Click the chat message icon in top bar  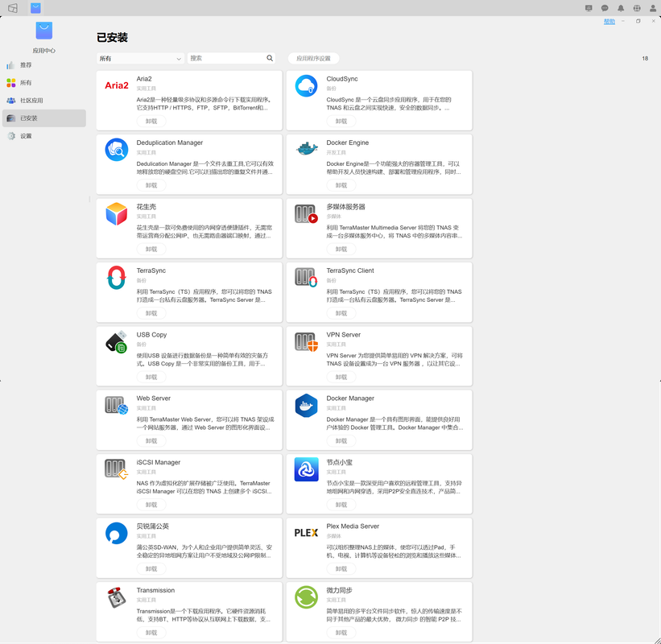605,8
